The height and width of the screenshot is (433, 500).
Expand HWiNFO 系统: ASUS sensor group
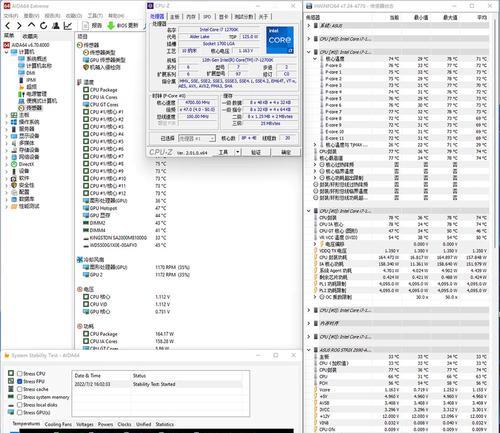(x=309, y=25)
